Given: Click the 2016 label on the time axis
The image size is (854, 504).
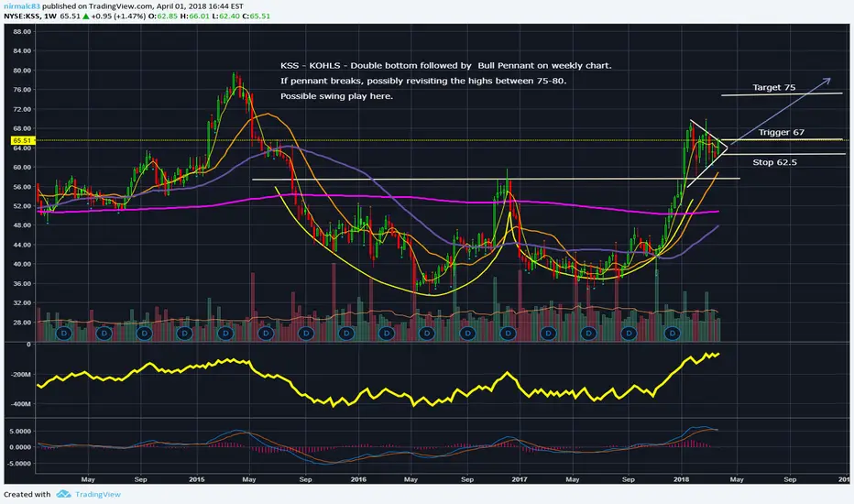Looking at the screenshot, I should (358, 479).
